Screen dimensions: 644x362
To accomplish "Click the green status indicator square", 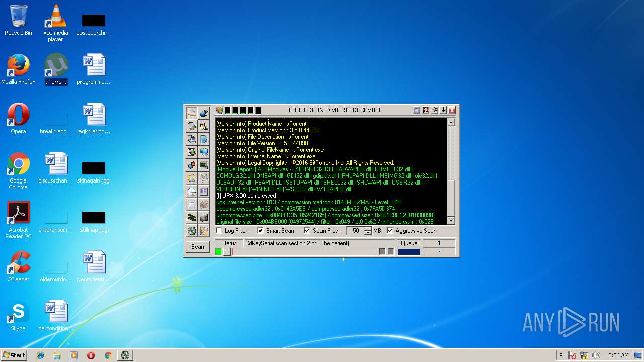I will tap(218, 252).
